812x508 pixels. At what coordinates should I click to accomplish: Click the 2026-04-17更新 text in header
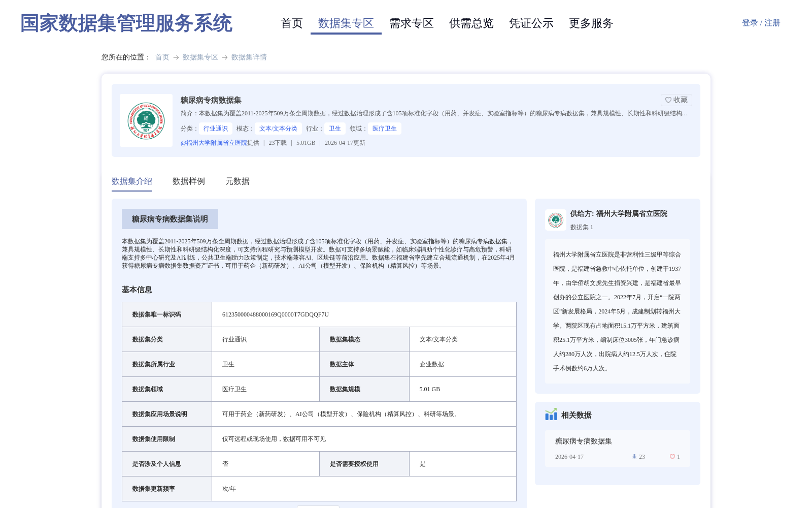click(345, 143)
